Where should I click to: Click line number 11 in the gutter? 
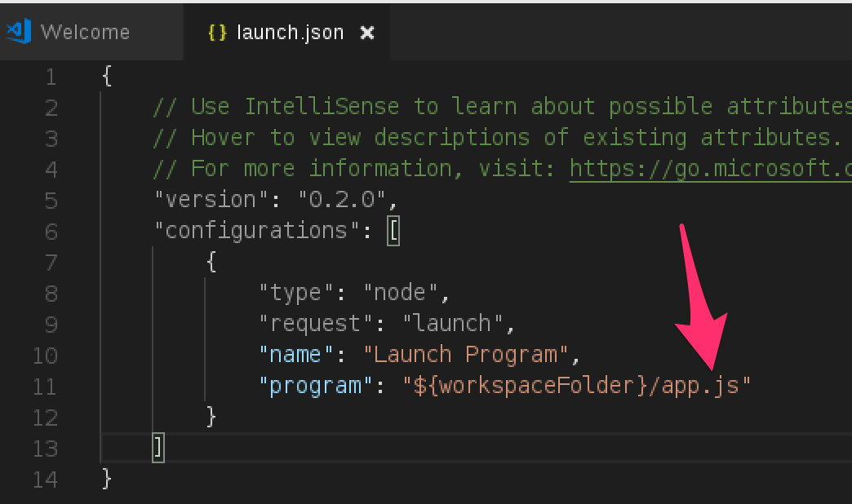point(45,386)
